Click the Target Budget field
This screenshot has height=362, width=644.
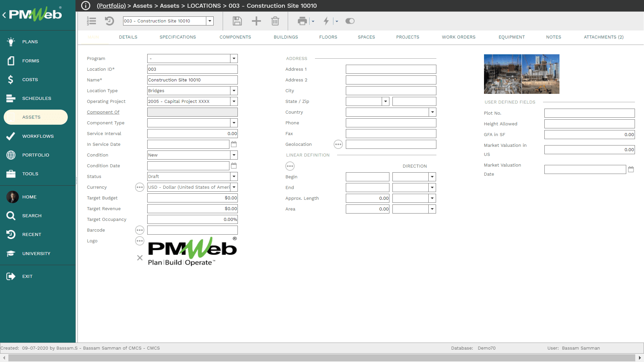pos(193,198)
